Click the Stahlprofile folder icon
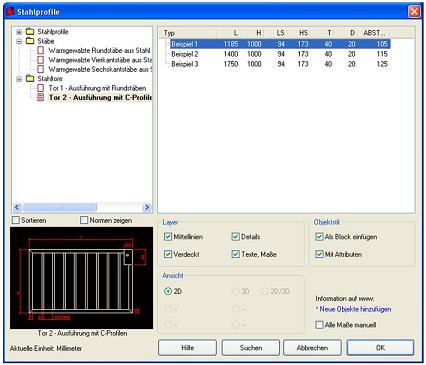Viewport: 426px width, 365px height. pyautogui.click(x=30, y=32)
